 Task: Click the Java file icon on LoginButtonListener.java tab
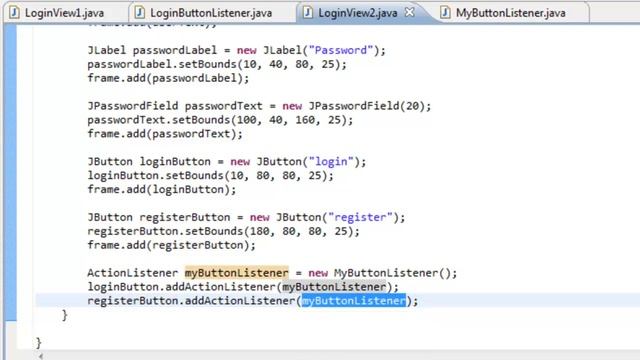[x=139, y=13]
